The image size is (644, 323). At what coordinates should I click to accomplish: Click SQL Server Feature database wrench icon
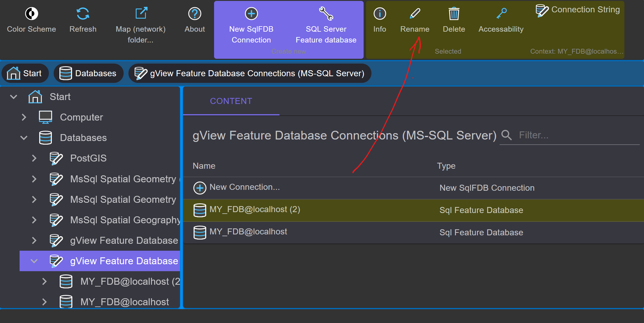click(x=326, y=14)
